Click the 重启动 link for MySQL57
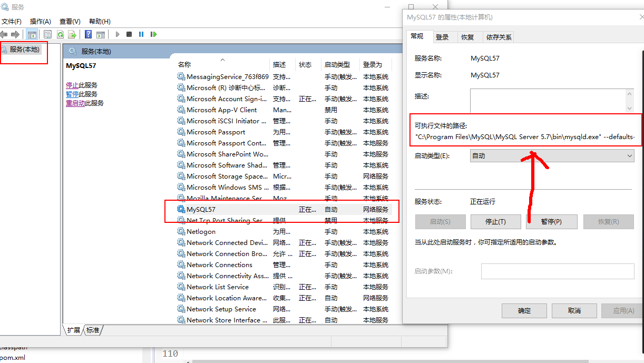This screenshot has width=644, height=363. (75, 103)
